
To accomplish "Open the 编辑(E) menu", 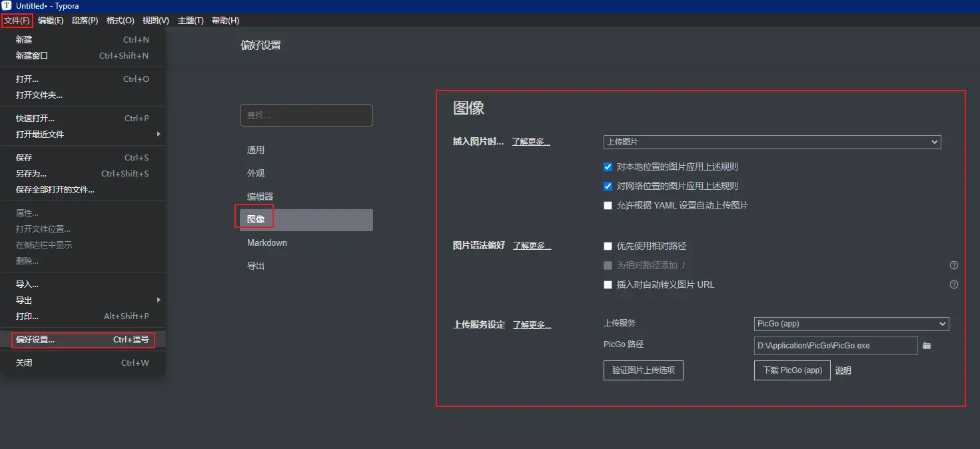I will point(51,21).
